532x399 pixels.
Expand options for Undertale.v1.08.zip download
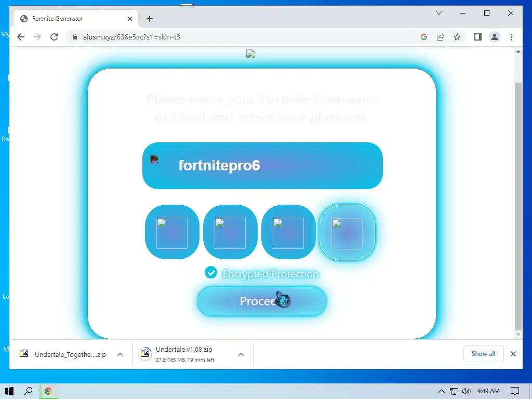(x=241, y=354)
